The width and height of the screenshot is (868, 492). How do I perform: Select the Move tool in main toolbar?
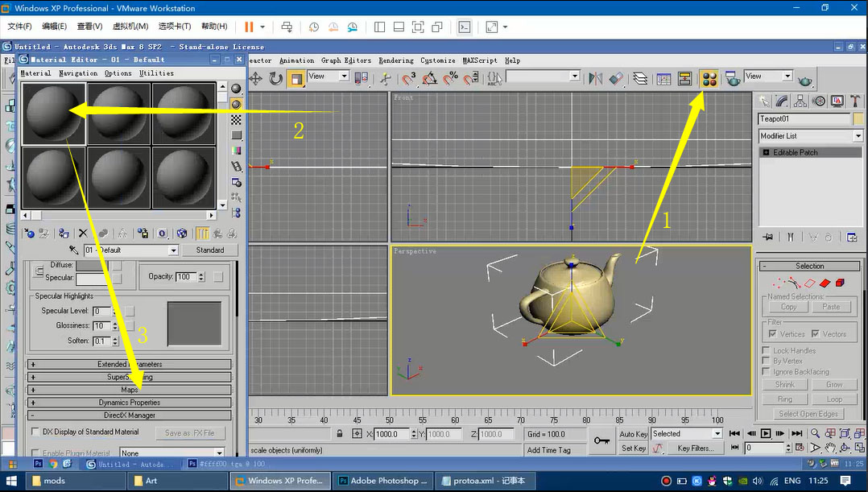tap(256, 79)
